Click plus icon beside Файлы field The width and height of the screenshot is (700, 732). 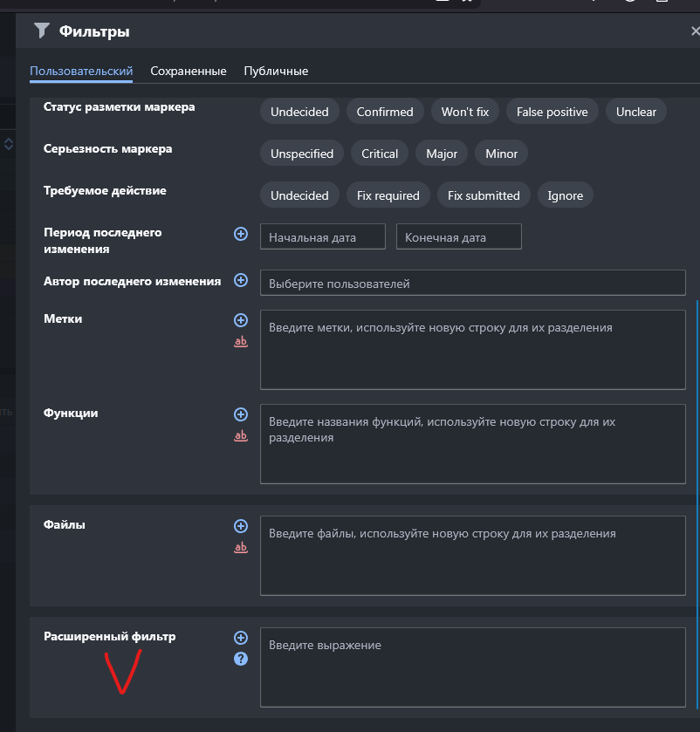(241, 526)
